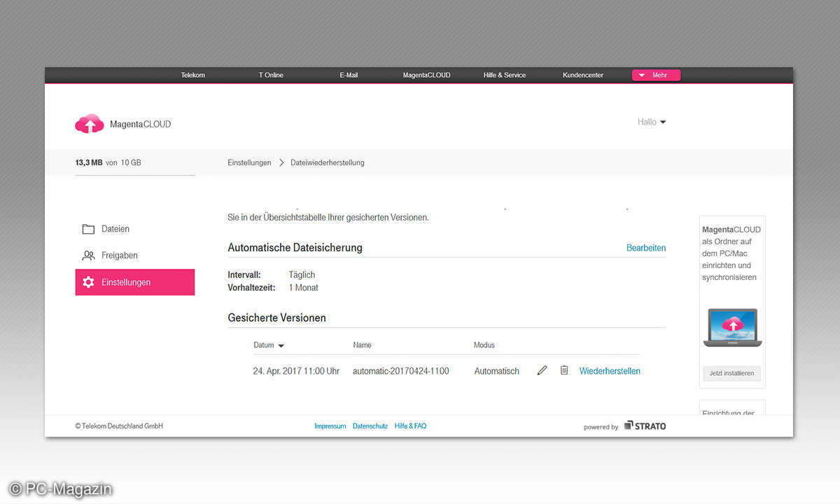
Task: Expand the Hallo account menu
Action: [x=652, y=122]
